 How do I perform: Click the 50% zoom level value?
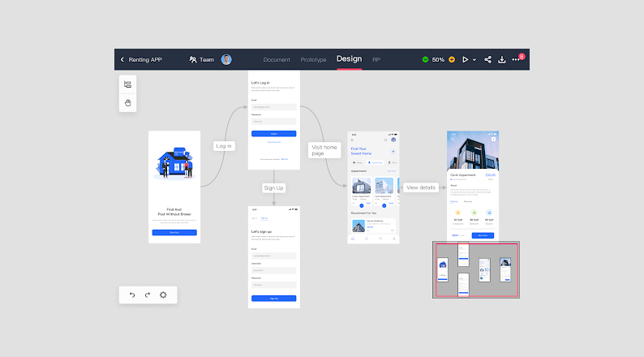(x=438, y=59)
